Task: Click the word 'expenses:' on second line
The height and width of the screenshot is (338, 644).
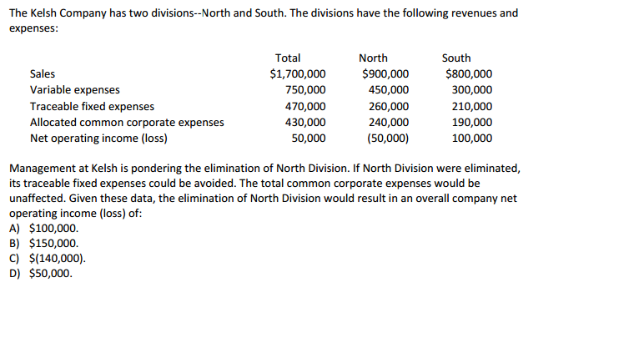Action: coord(33,28)
